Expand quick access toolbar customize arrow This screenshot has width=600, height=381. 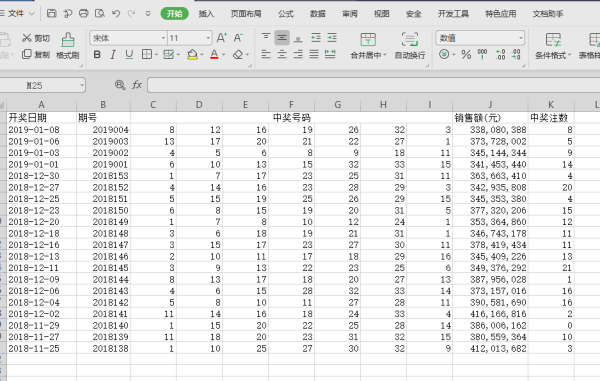coord(148,13)
